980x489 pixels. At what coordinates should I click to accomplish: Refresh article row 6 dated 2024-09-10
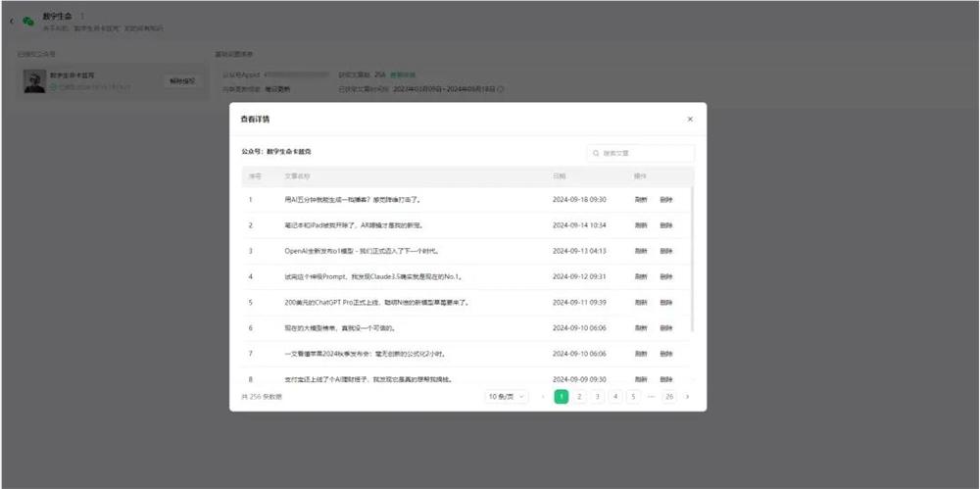pyautogui.click(x=641, y=327)
